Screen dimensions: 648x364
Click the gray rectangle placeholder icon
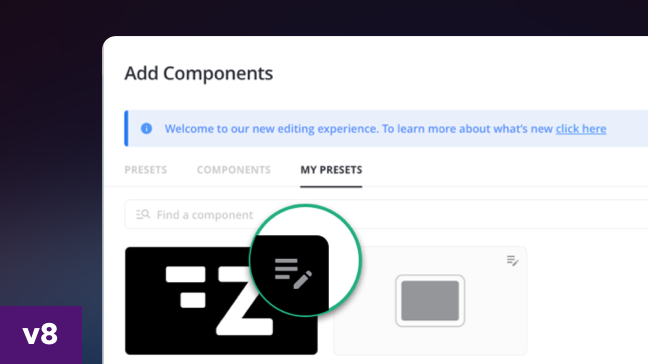[430, 301]
